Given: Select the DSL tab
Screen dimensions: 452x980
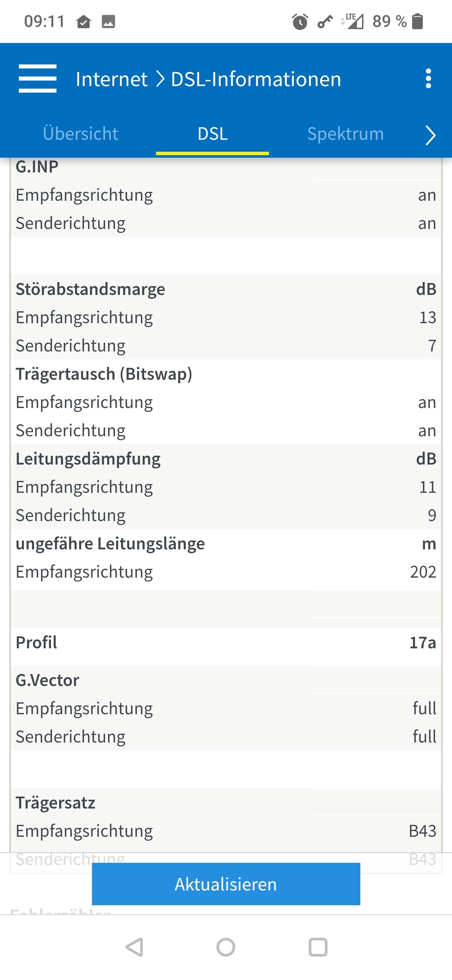Looking at the screenshot, I should pyautogui.click(x=213, y=134).
